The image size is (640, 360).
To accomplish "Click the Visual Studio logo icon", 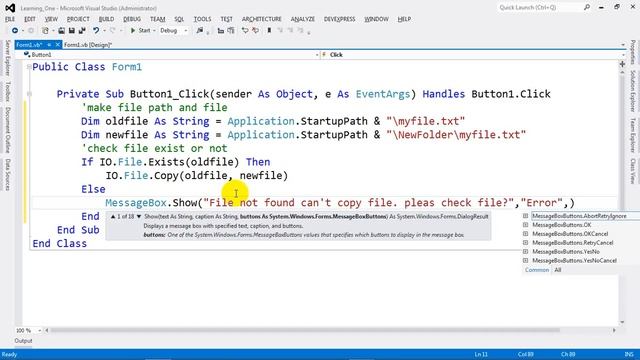I will 10,8.
